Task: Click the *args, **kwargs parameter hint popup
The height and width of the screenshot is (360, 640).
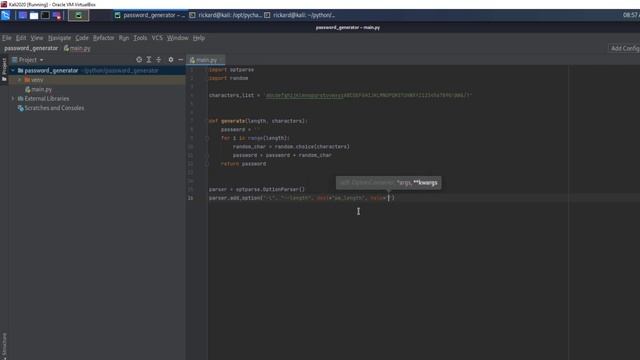Action: [x=389, y=183]
